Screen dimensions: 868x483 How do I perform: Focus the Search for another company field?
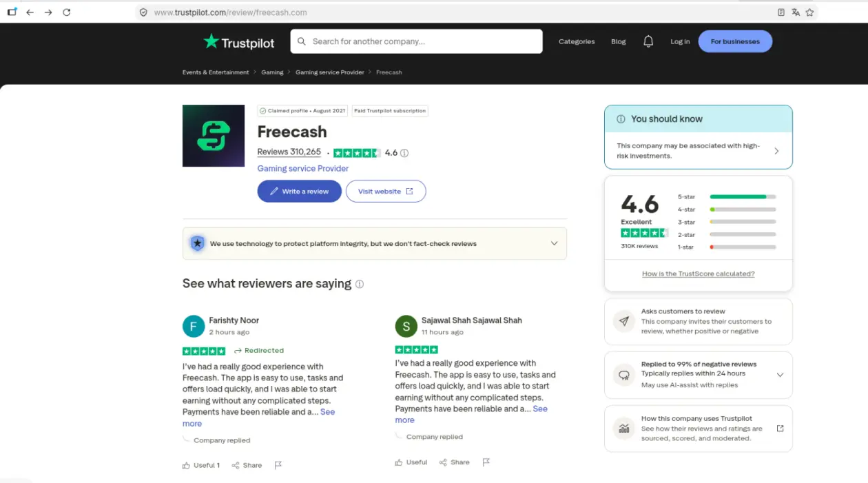coord(416,41)
